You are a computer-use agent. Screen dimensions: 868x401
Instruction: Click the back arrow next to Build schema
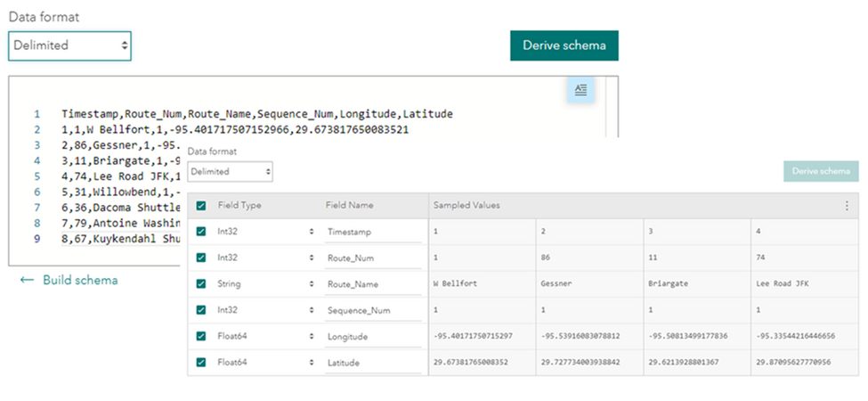28,280
